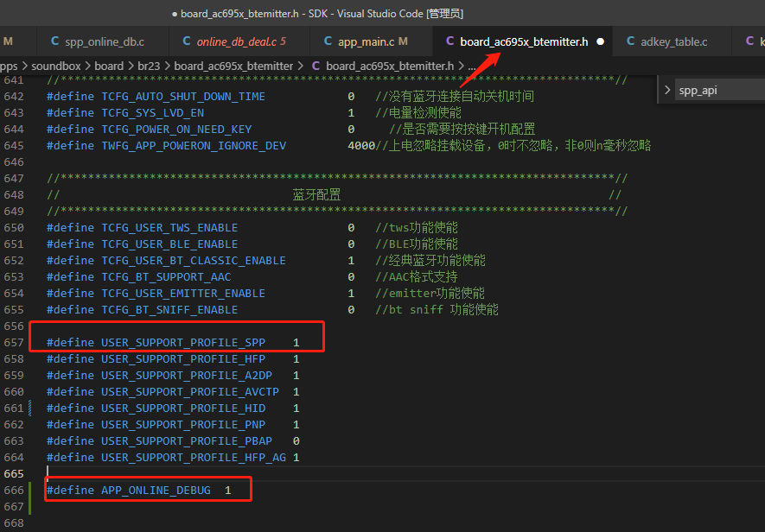Click the C icon on board_ac695x_btemitter.h tab
Image resolution: width=765 pixels, height=532 pixels.
449,41
